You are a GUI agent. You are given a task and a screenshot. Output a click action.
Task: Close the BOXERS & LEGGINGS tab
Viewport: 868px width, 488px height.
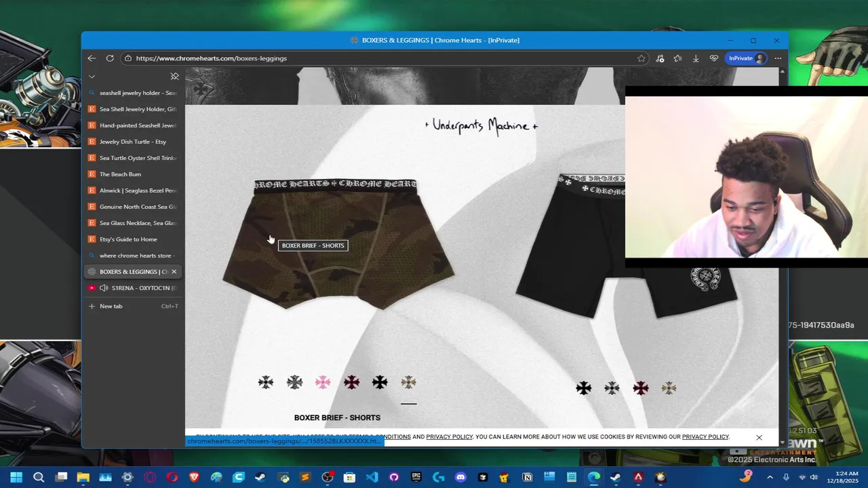tap(174, 272)
